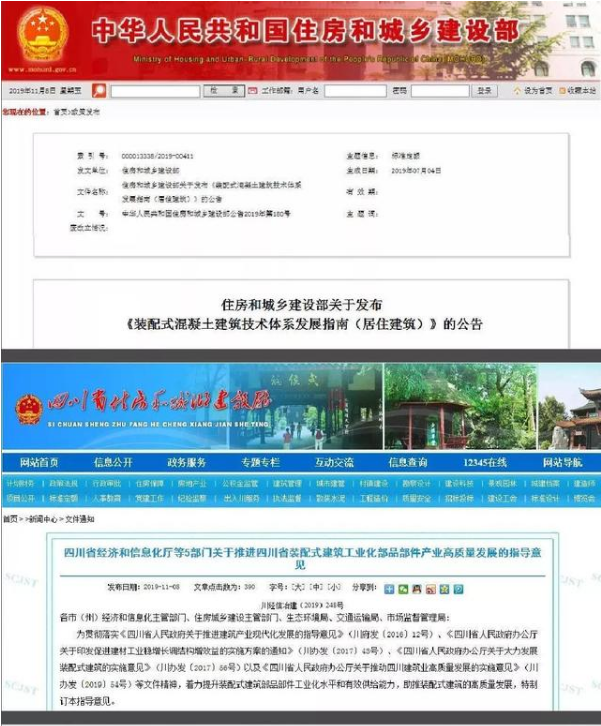Click the blue plus share icon
This screenshot has width=601, height=726.
pyautogui.click(x=389, y=589)
